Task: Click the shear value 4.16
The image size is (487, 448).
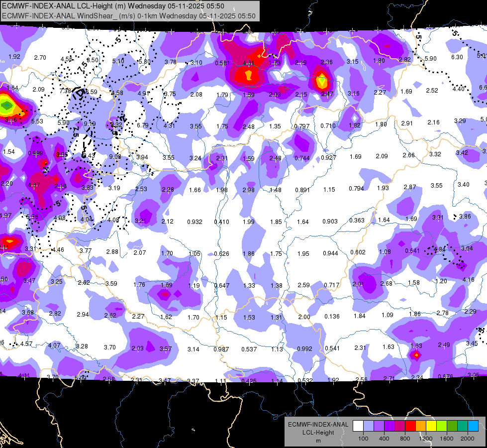Action: coord(469,280)
